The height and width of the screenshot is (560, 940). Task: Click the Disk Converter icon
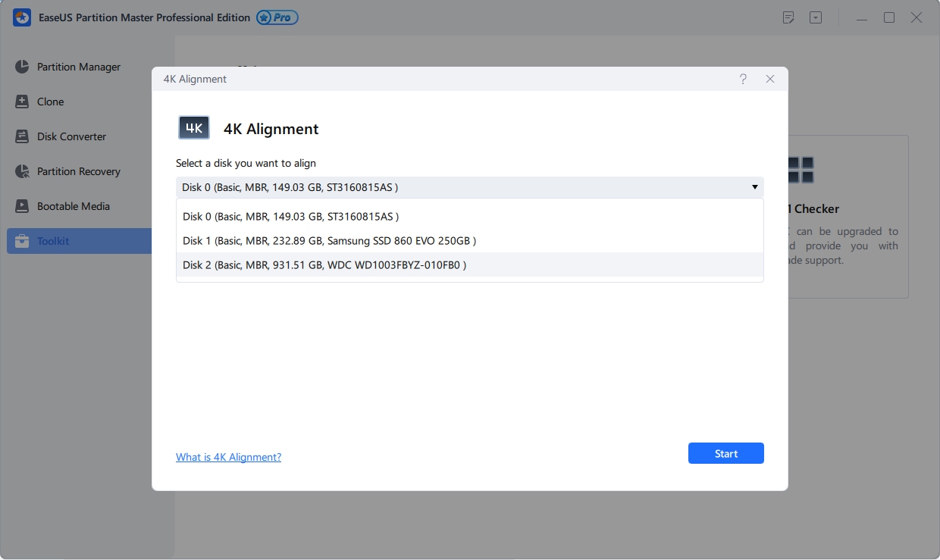[x=22, y=136]
